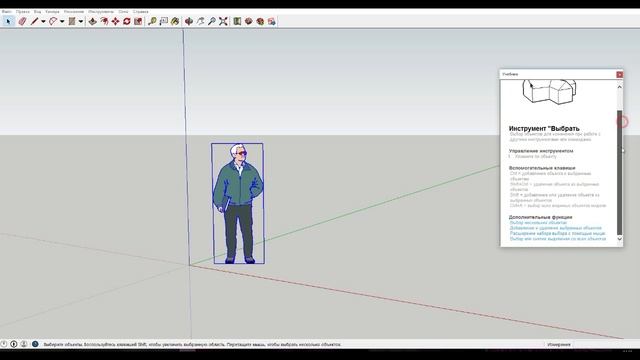Open the Help (Справка) menu
The width and height of the screenshot is (640, 360).
pyautogui.click(x=141, y=12)
